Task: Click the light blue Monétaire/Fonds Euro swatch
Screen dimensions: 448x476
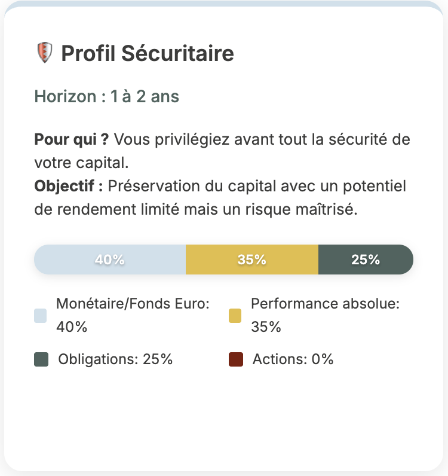Action: click(x=41, y=316)
